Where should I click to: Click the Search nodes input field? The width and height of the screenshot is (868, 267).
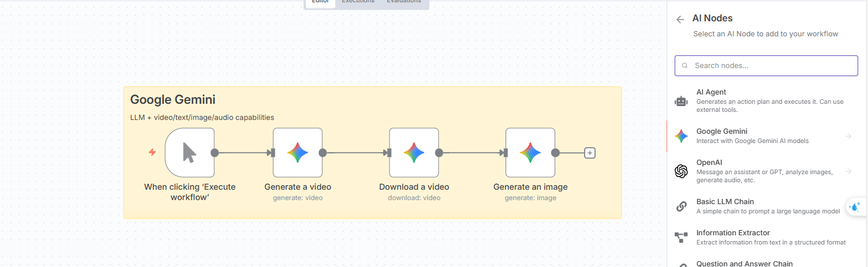click(x=766, y=66)
